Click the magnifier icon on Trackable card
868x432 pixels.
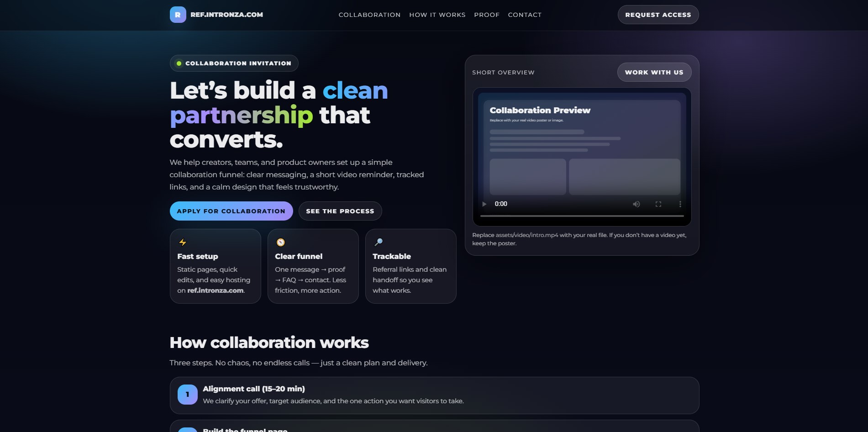[x=378, y=242]
